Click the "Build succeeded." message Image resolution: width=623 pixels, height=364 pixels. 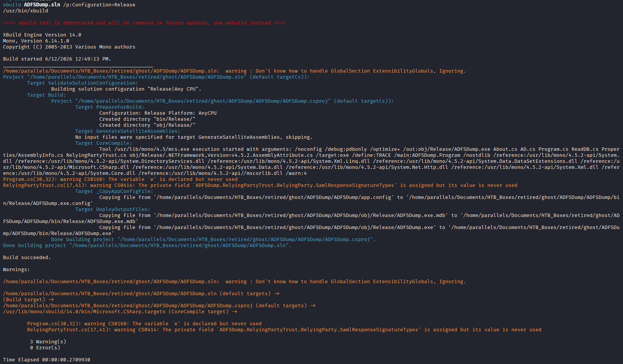click(27, 258)
